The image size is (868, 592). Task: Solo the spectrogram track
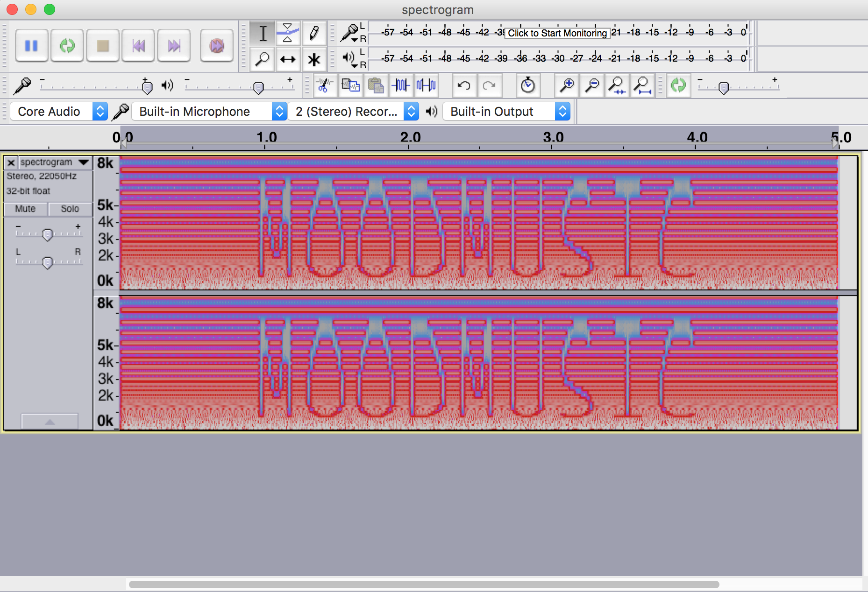70,209
